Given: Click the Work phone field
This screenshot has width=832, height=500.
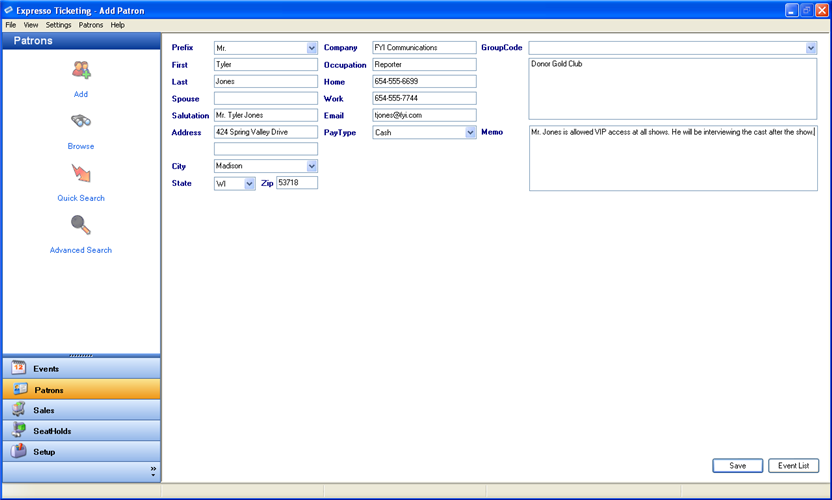Looking at the screenshot, I should pos(424,98).
